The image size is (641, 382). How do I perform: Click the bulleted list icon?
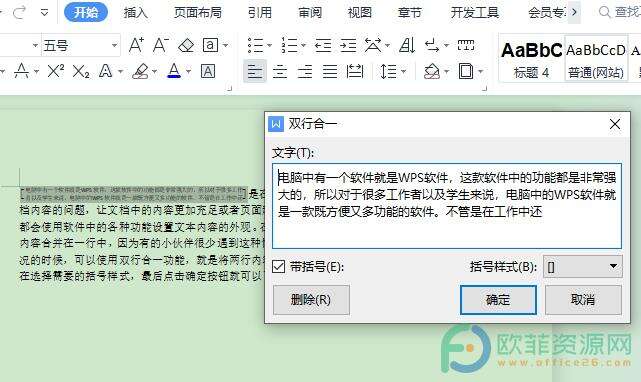click(256, 45)
